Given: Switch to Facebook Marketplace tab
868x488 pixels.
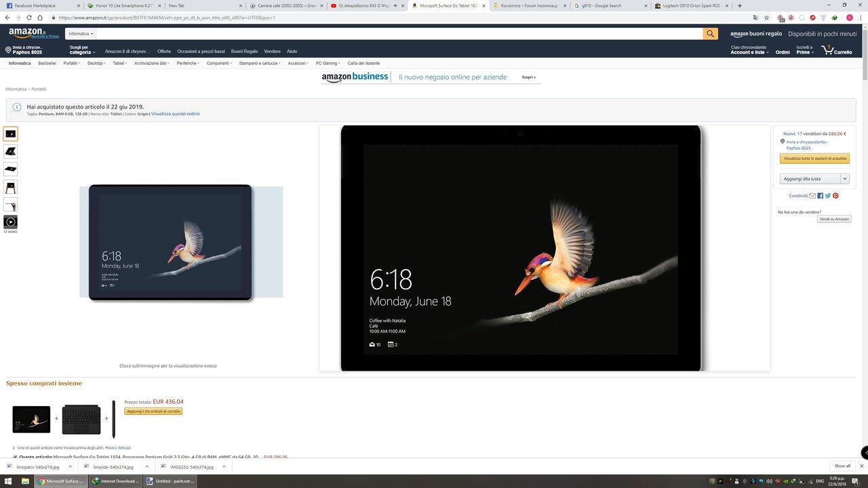Looking at the screenshot, I should pyautogui.click(x=41, y=5).
